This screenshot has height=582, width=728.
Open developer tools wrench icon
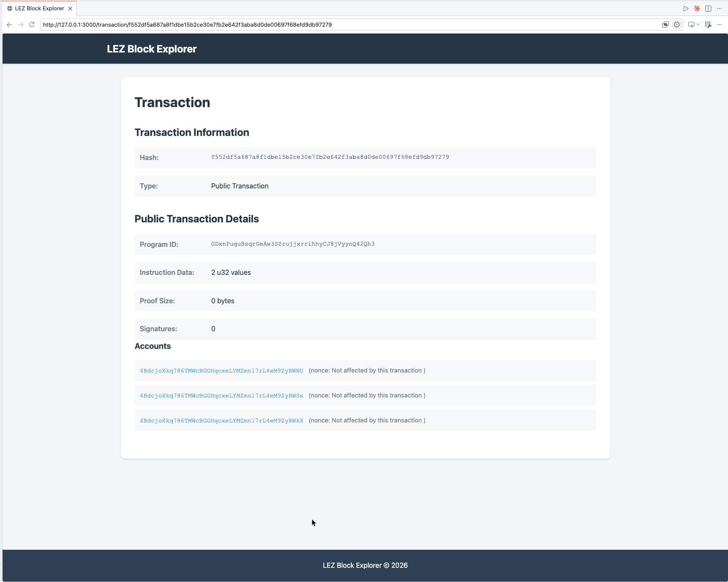click(708, 25)
